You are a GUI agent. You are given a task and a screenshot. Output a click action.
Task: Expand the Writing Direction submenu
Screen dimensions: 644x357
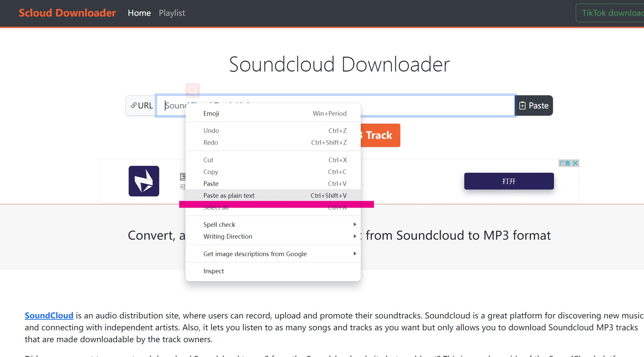(273, 236)
